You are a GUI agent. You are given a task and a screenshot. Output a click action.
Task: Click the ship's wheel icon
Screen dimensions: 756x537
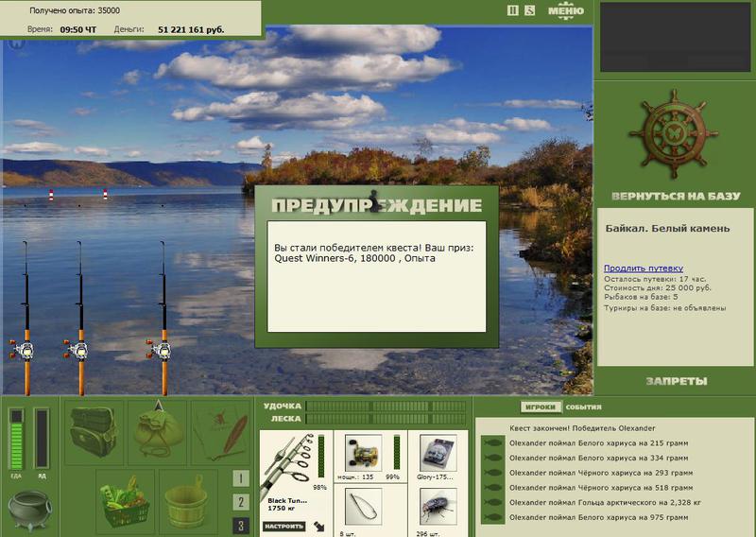(674, 132)
